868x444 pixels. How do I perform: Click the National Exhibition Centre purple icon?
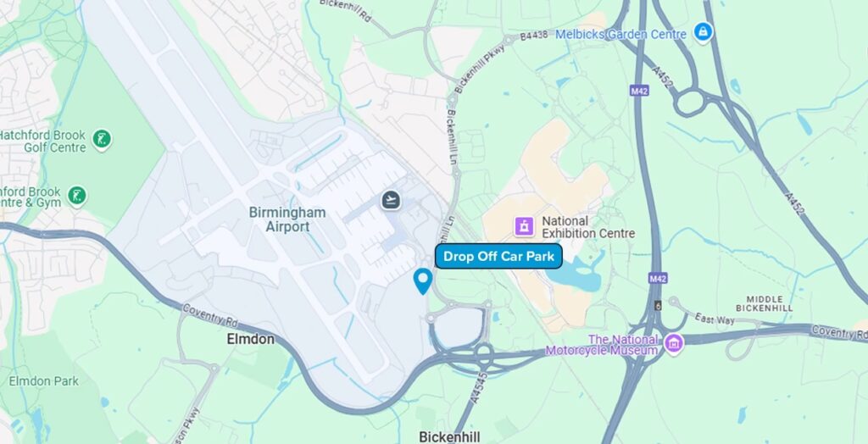click(524, 226)
